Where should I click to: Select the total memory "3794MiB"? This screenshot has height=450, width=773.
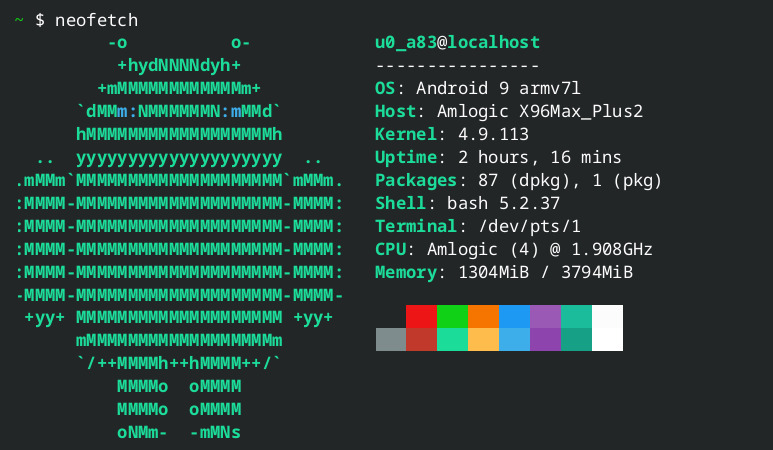[597, 273]
